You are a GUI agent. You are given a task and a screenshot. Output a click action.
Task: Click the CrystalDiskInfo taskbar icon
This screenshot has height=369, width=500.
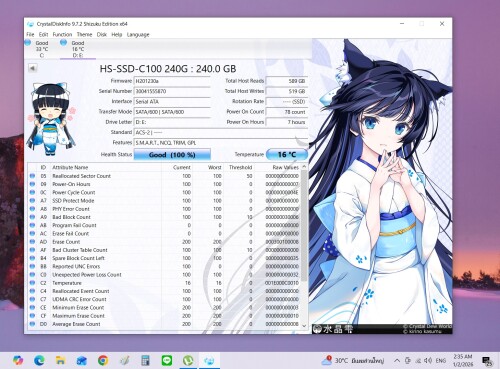tap(209, 360)
